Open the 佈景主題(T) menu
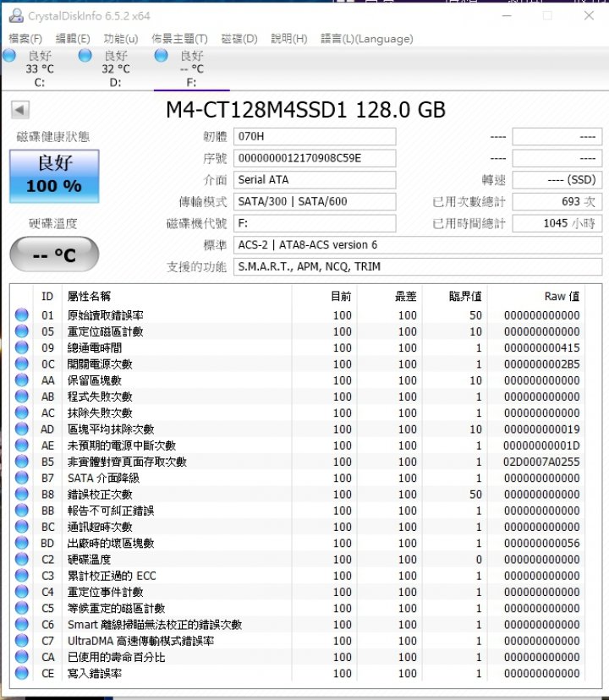Viewport: 609px width, 700px height. point(179,39)
